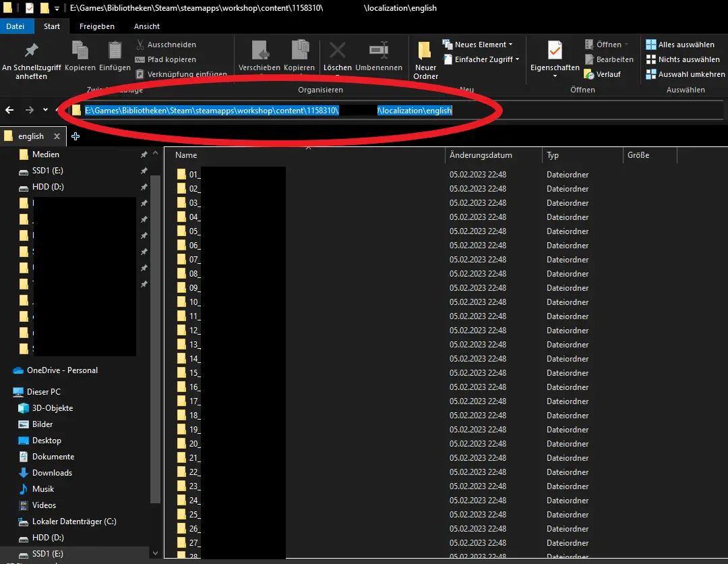Open Lokaler Datenträger (C:)
This screenshot has width=728, height=564.
[x=67, y=521]
